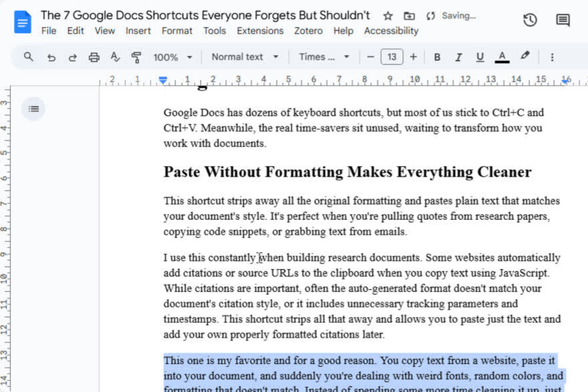Open the highlight color tool
588x392 pixels.
525,56
